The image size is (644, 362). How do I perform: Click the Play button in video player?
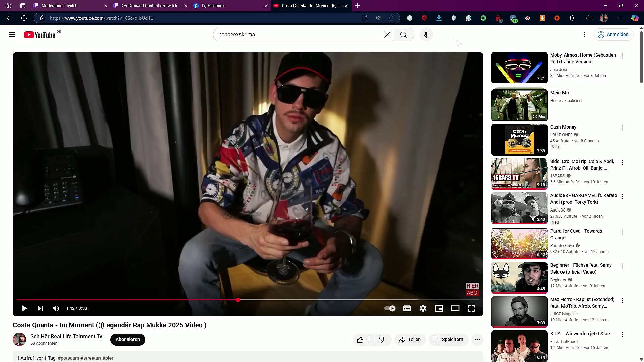(x=24, y=308)
